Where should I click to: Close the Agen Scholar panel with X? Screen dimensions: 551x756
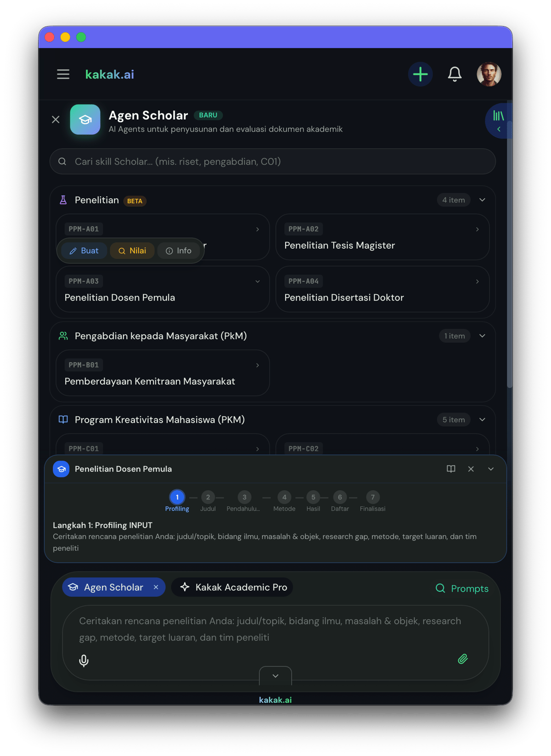(56, 120)
